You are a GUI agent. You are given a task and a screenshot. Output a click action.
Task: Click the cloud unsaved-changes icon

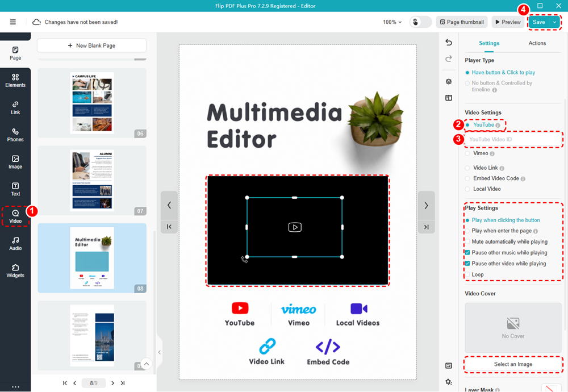tap(36, 22)
